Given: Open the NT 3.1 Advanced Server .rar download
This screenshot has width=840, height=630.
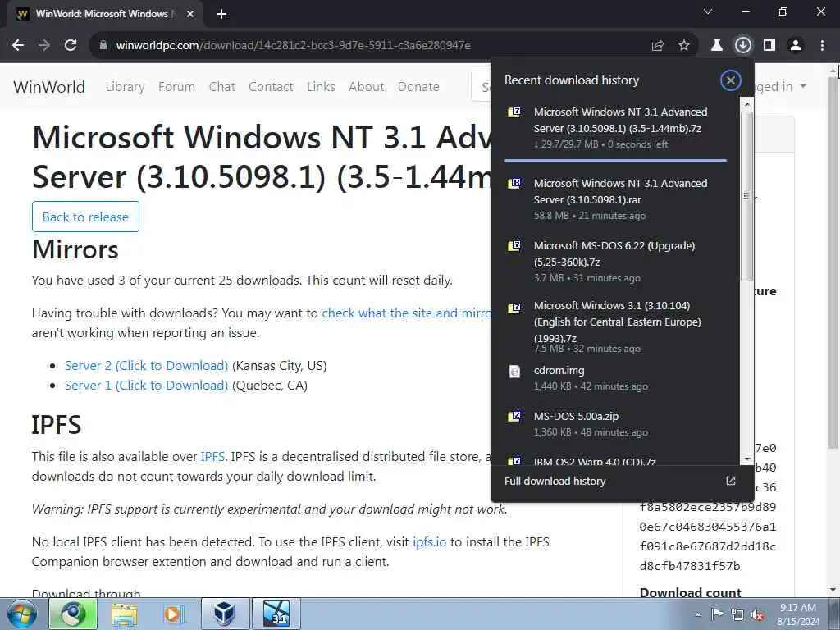Looking at the screenshot, I should [615, 199].
